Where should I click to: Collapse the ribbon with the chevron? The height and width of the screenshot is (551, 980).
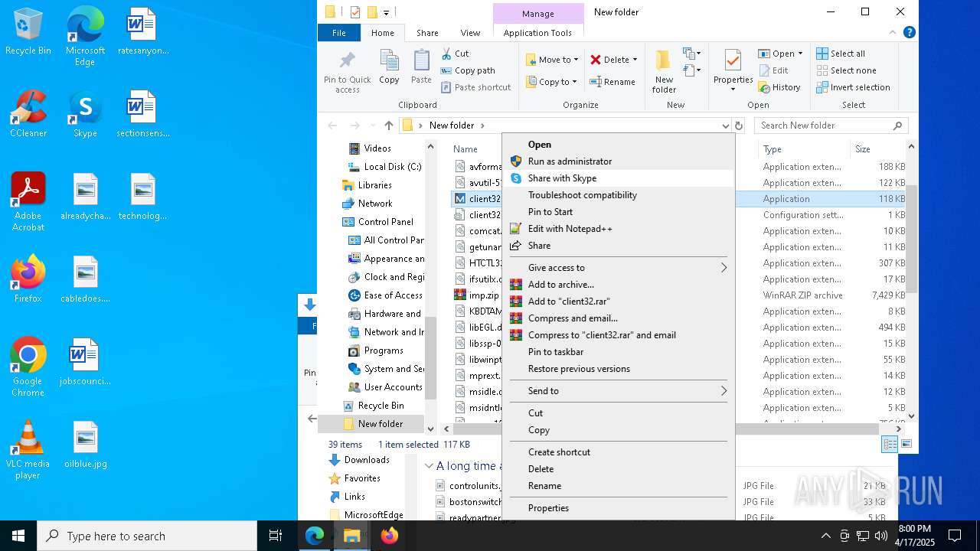892,33
